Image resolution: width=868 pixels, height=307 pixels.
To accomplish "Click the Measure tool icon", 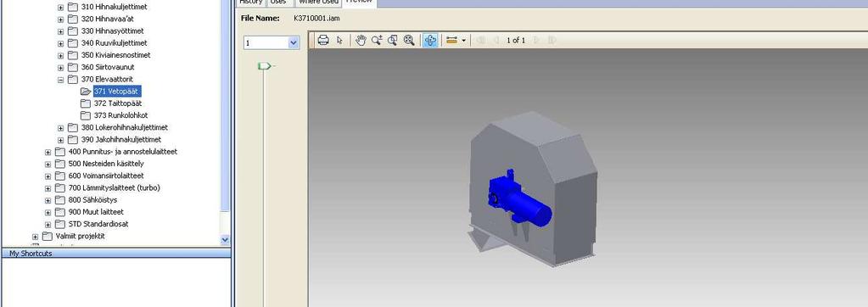I will click(x=451, y=40).
